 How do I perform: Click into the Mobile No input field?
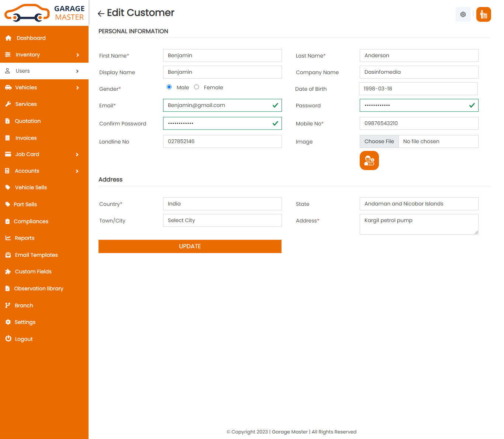coord(419,124)
